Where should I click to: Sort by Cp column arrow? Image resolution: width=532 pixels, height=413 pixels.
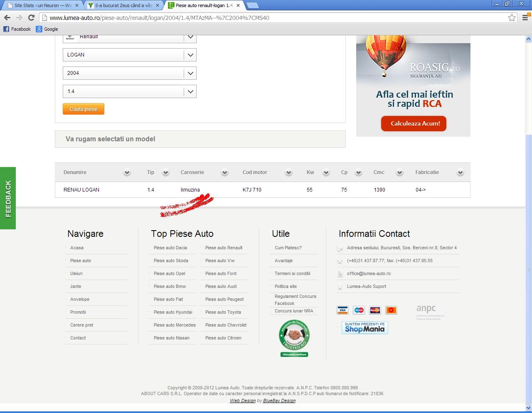[359, 172]
